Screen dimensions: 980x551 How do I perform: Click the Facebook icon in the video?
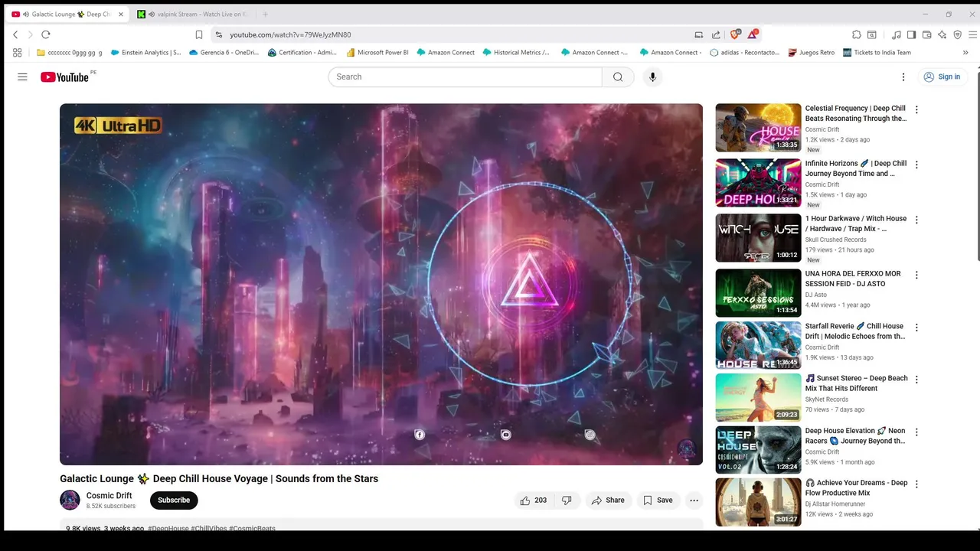420,435
